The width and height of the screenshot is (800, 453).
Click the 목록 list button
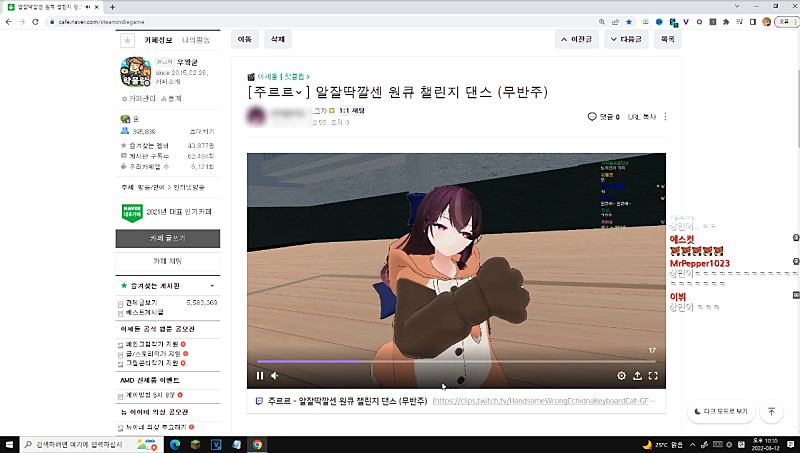click(x=667, y=39)
